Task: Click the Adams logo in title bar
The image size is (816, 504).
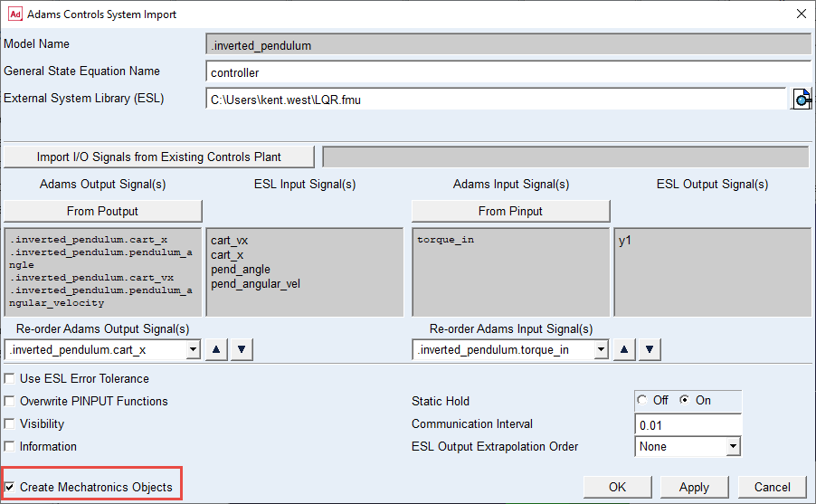Action: pyautogui.click(x=14, y=14)
